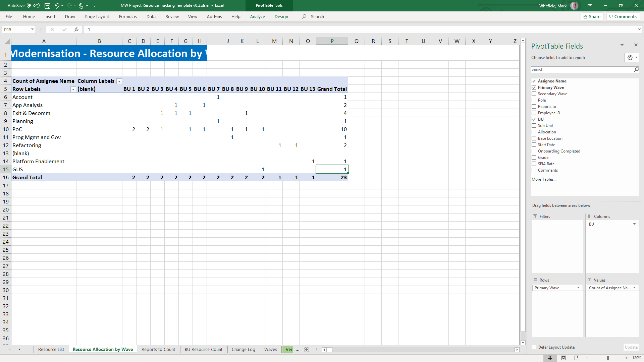This screenshot has height=362, width=644.
Task: Enable Defer Layout Update checkbox
Action: (x=534, y=347)
